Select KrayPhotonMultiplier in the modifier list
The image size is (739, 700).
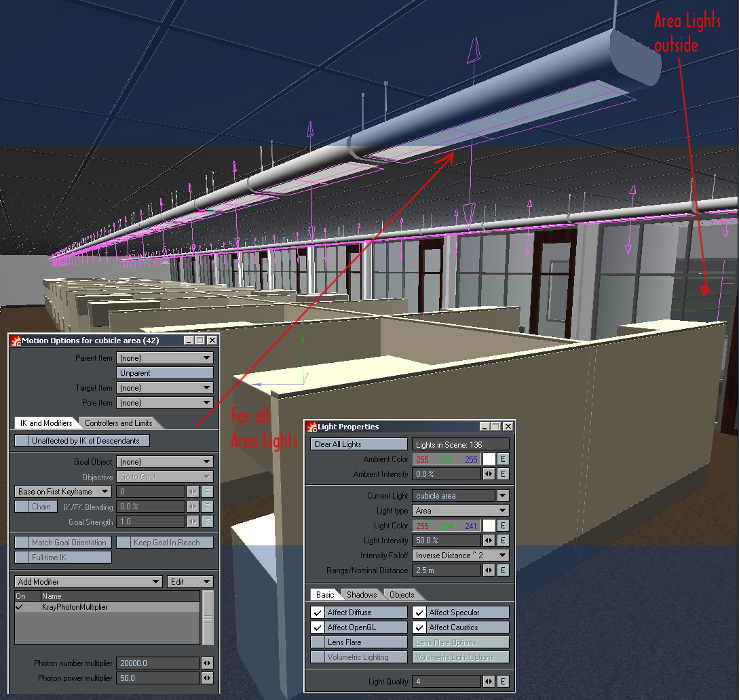[x=75, y=607]
